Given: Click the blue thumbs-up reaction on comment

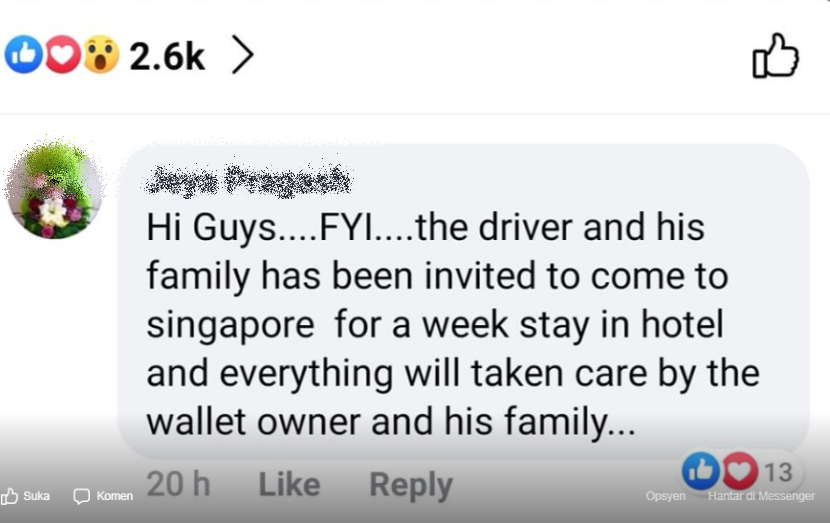Looking at the screenshot, I should click(700, 471).
